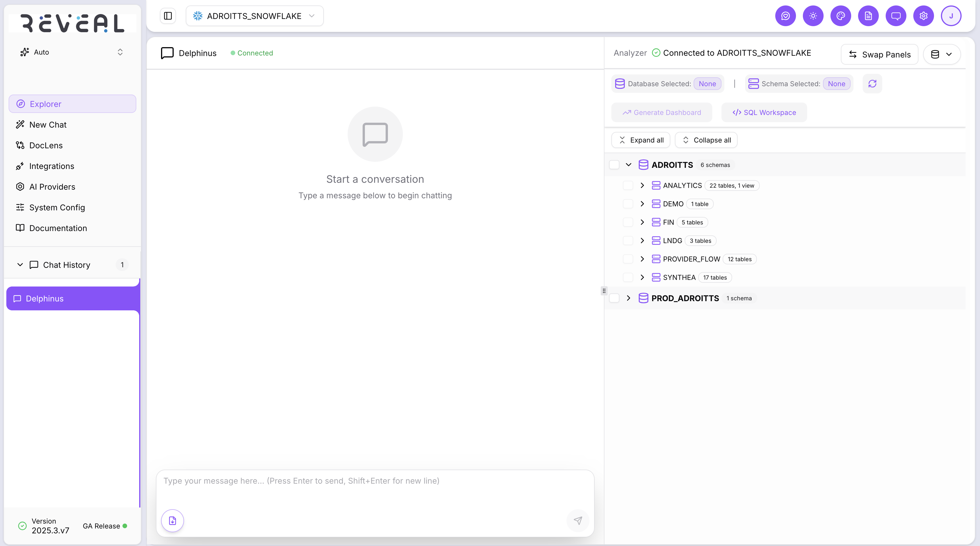Check the ANALYTICS schema checkbox
The height and width of the screenshot is (546, 980).
(x=628, y=185)
